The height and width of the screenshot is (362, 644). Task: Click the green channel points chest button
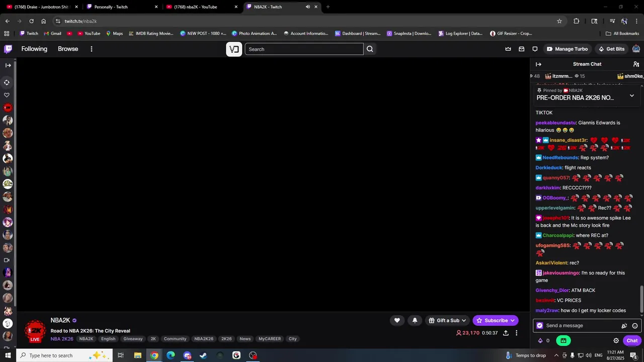point(563,340)
